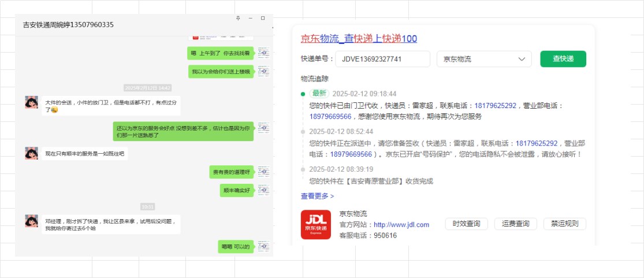Click courier phone 18179625292 in latest entry

pos(496,106)
